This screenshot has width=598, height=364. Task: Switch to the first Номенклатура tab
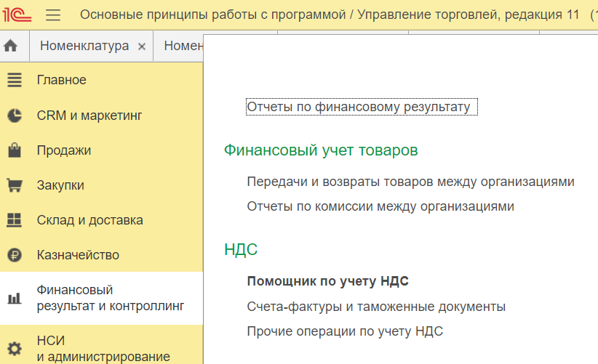(84, 46)
